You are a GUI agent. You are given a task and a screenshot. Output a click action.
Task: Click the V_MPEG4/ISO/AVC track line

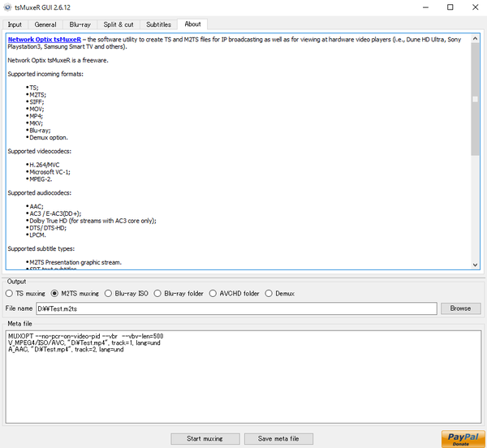(84, 342)
